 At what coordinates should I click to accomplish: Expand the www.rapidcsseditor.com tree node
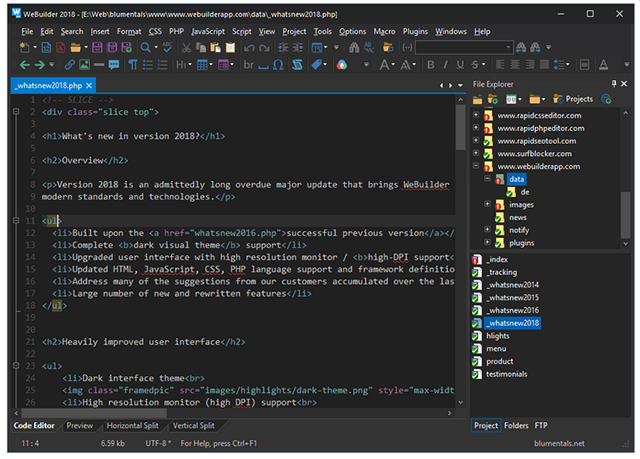tap(476, 115)
